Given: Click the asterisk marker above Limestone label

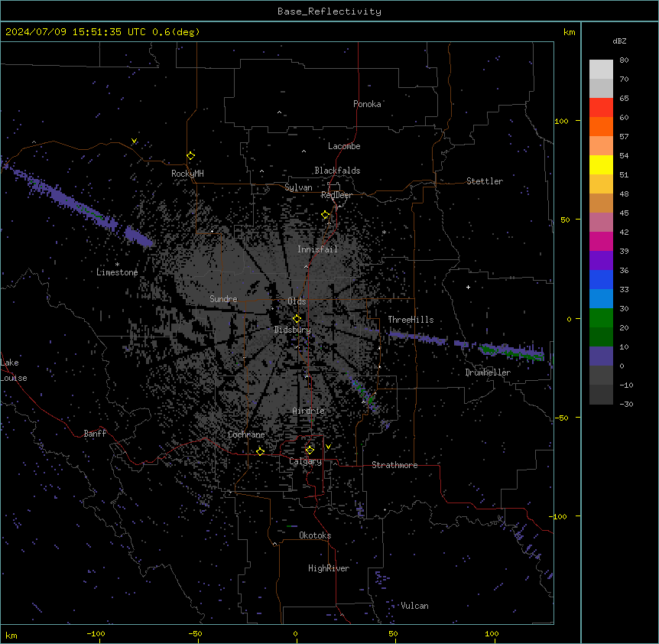Looking at the screenshot, I should tap(117, 265).
